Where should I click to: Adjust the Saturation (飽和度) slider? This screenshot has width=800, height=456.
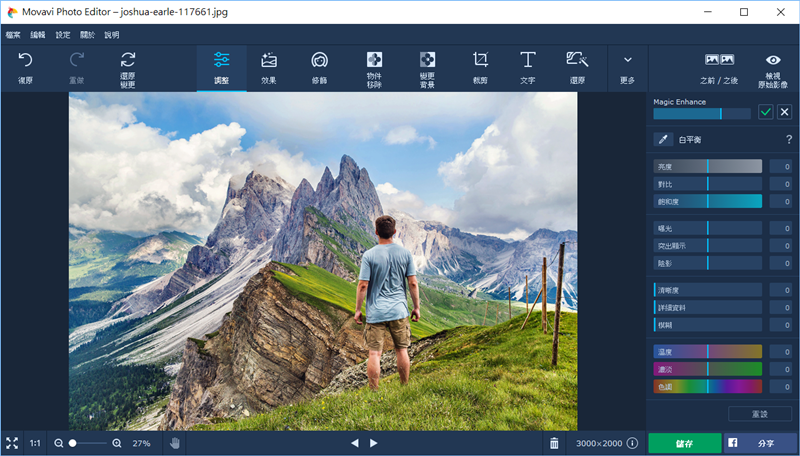point(708,201)
